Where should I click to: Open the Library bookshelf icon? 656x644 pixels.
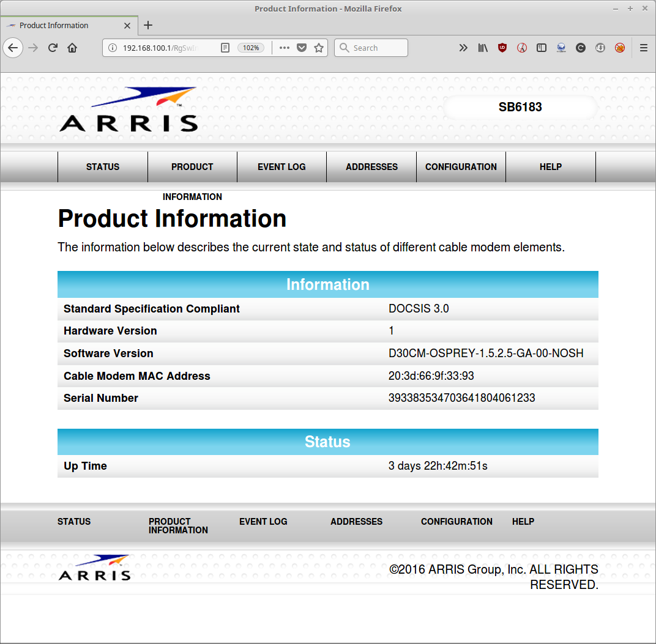point(483,48)
